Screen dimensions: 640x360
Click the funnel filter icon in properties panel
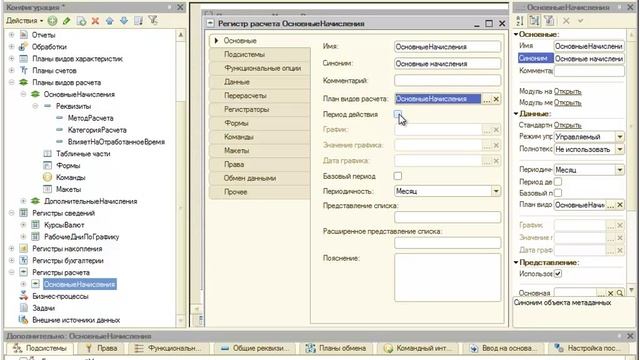tap(549, 20)
